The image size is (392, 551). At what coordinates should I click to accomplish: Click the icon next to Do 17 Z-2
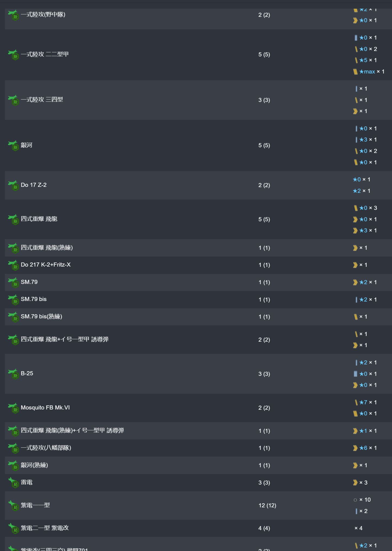13,185
